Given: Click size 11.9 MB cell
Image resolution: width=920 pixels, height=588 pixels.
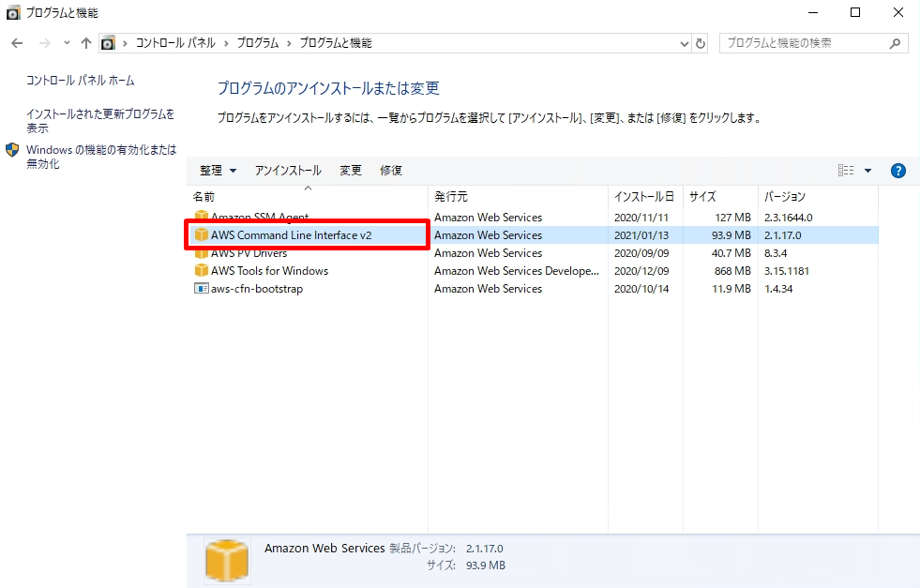Looking at the screenshot, I should [x=731, y=289].
